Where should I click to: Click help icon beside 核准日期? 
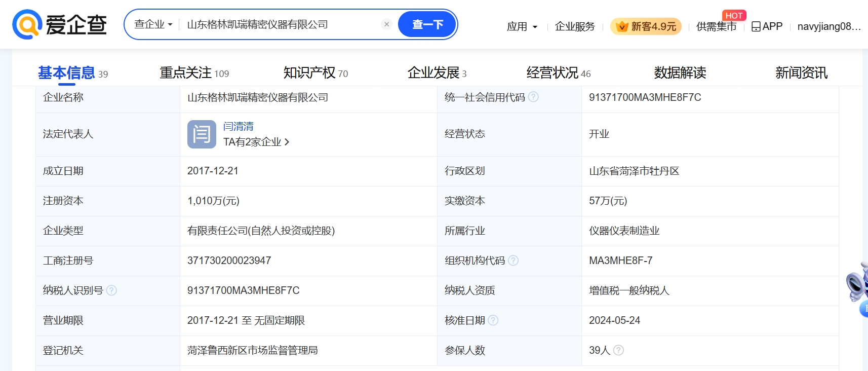(493, 320)
